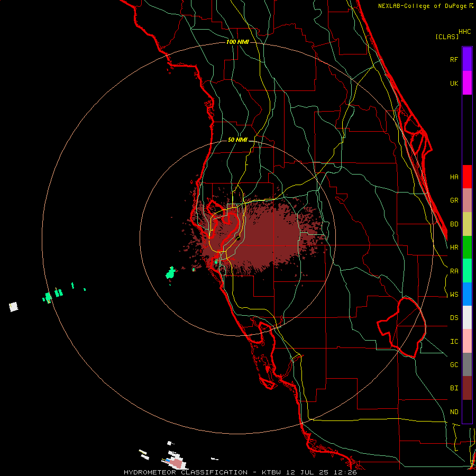476x476 pixels.
Task: Click the WS blue legend swatch
Action: click(x=467, y=294)
